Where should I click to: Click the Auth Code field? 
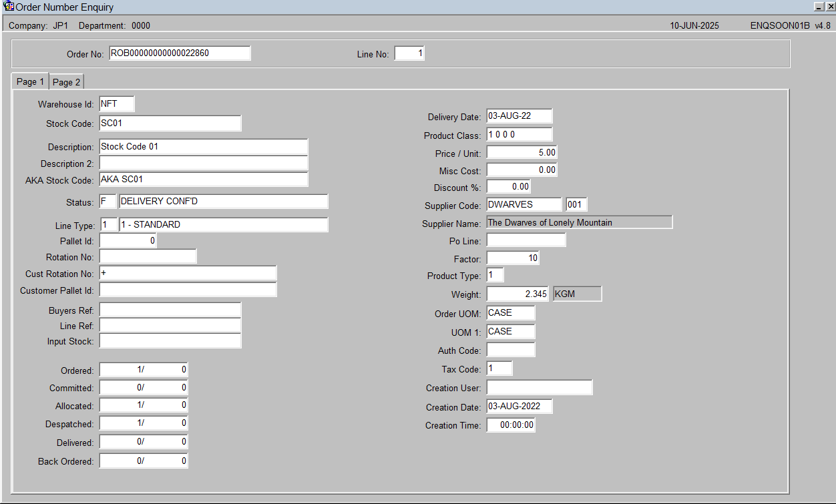(511, 350)
